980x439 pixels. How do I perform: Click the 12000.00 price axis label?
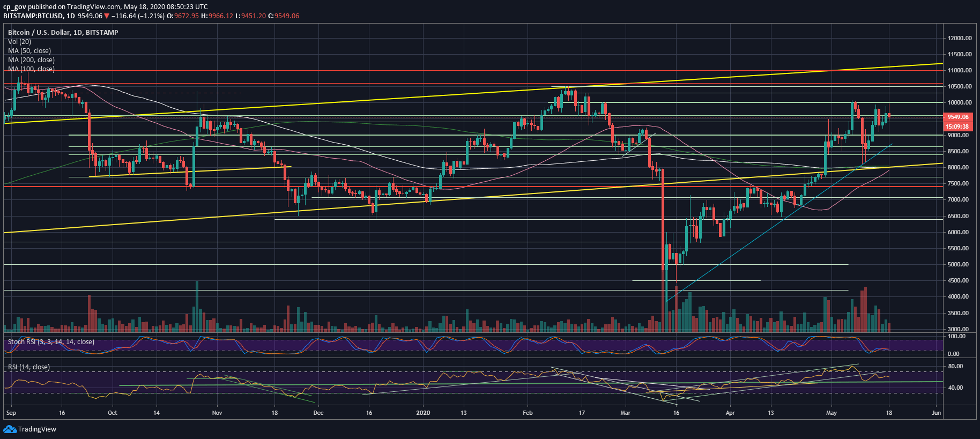coord(960,38)
